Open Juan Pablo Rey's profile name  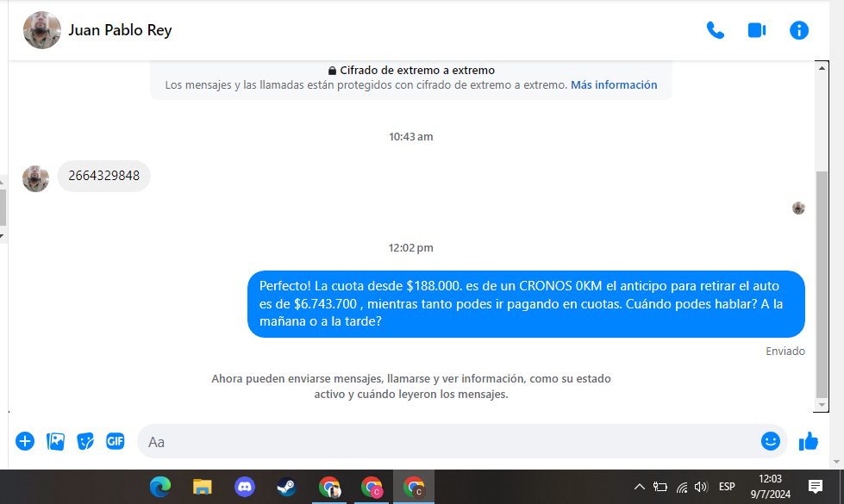click(120, 30)
